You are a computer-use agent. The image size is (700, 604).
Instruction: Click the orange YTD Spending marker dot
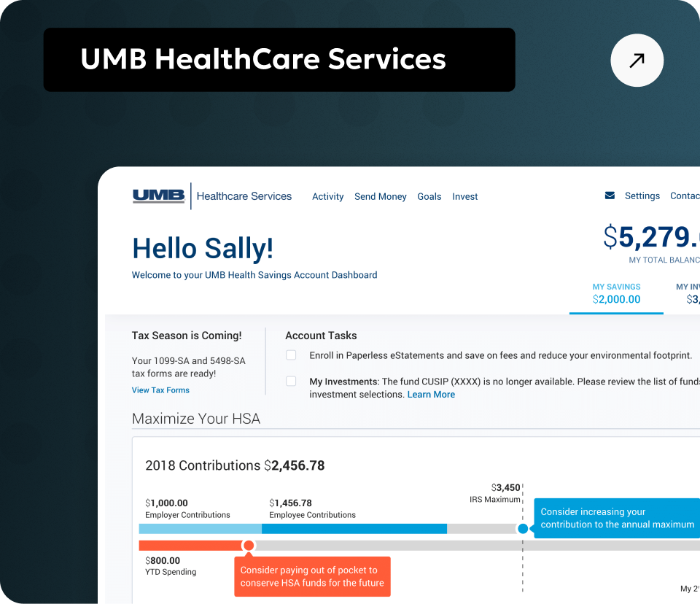[x=249, y=546]
